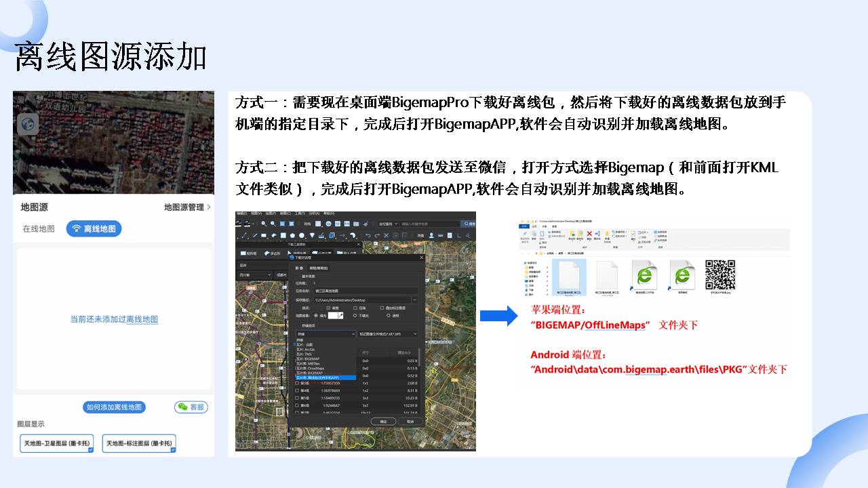Click the 确定 confirm button in download dialog
The width and height of the screenshot is (868, 488).
[x=383, y=422]
